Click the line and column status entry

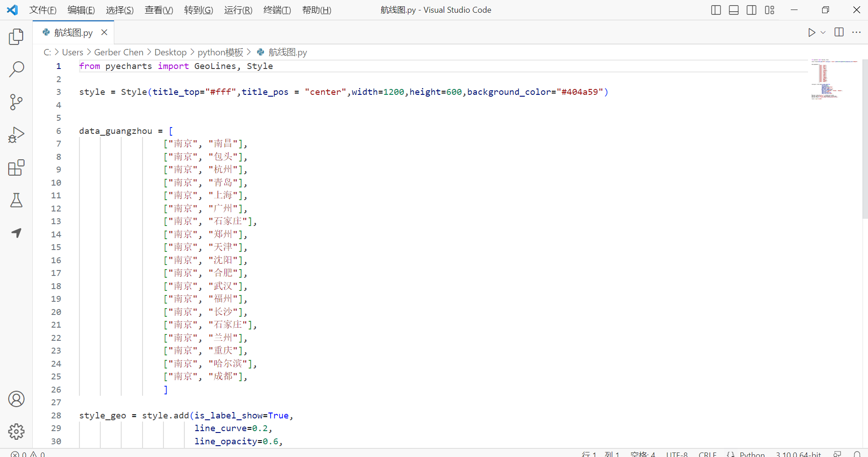pos(600,454)
